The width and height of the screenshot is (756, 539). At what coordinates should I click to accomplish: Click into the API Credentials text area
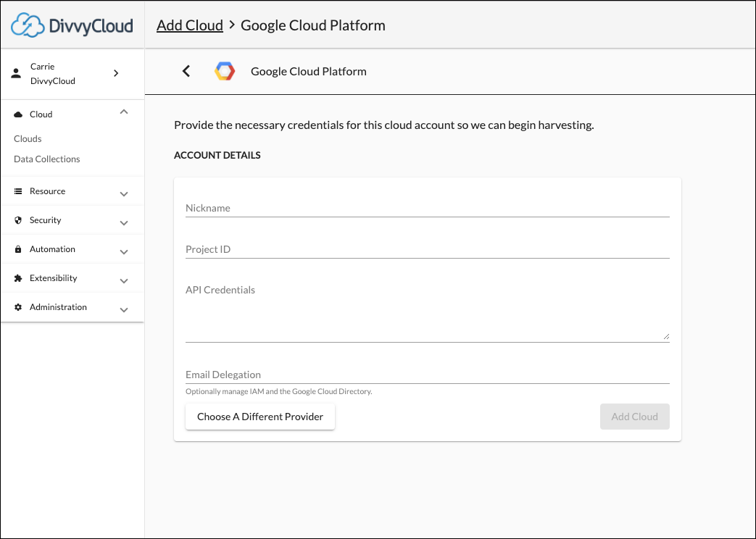[427, 312]
